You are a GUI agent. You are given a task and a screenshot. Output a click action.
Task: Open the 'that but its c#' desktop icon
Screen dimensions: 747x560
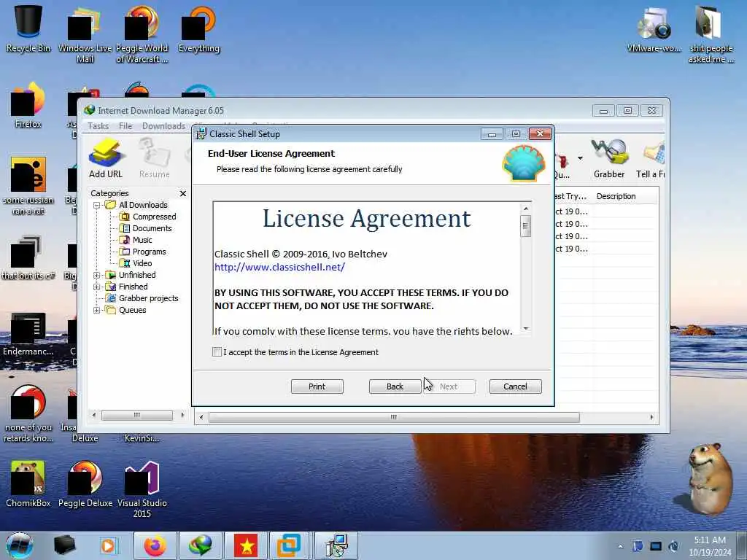coord(28,257)
